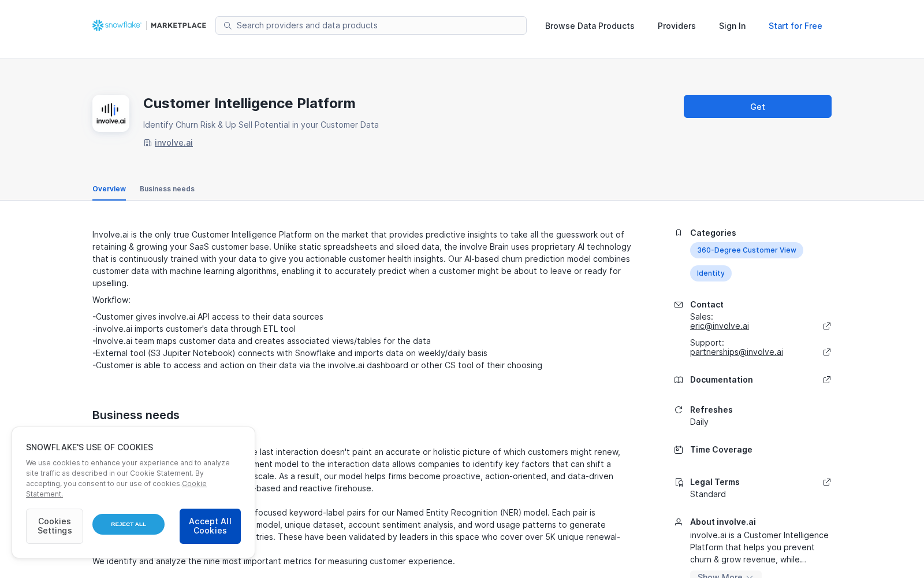Select the 360-Degree Customer View category
924x578 pixels.
tap(747, 250)
